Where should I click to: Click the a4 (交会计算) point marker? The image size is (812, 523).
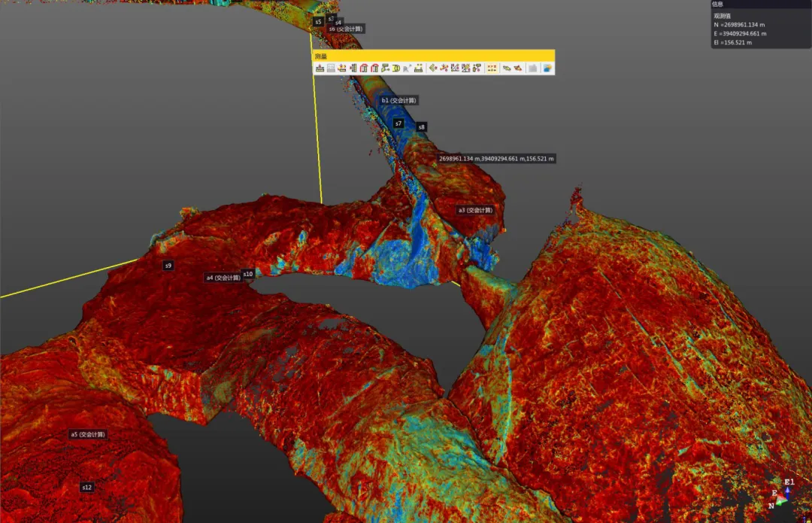(x=223, y=278)
